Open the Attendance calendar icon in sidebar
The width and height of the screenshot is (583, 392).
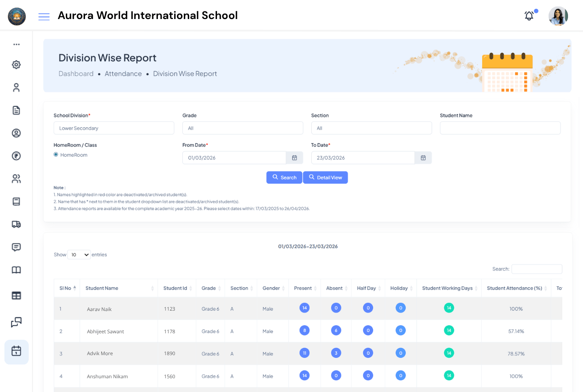(16, 352)
